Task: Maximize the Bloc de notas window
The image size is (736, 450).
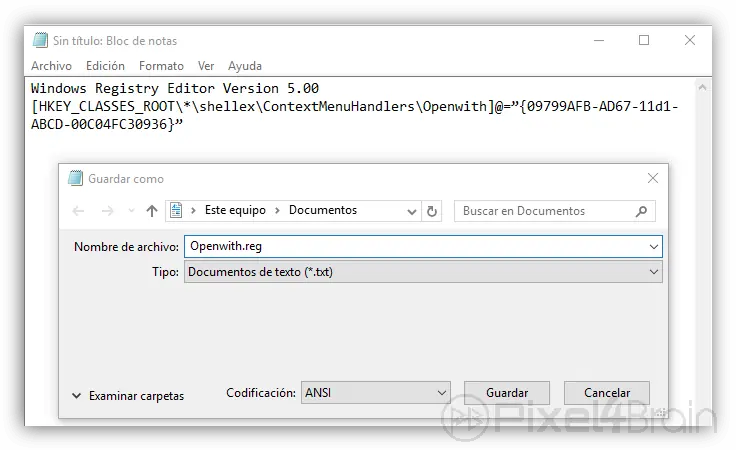Action: [x=644, y=40]
